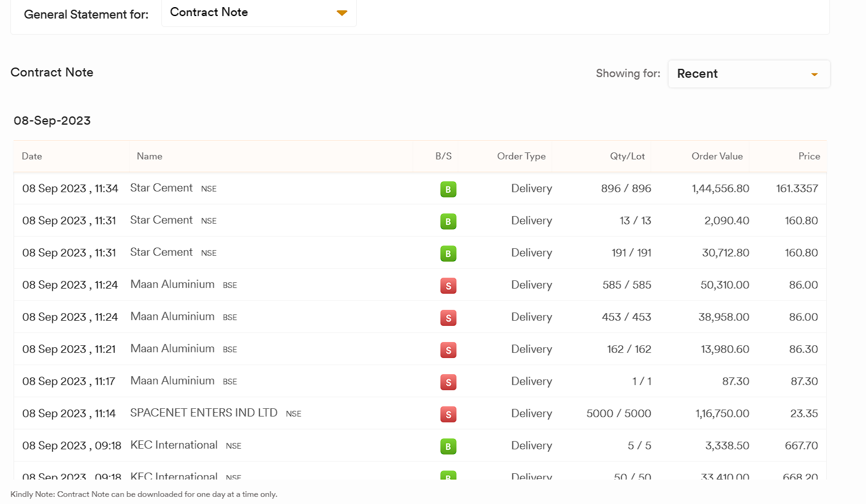Click the Star Cement name in 11:34 row
The width and height of the screenshot is (866, 504).
[161, 188]
